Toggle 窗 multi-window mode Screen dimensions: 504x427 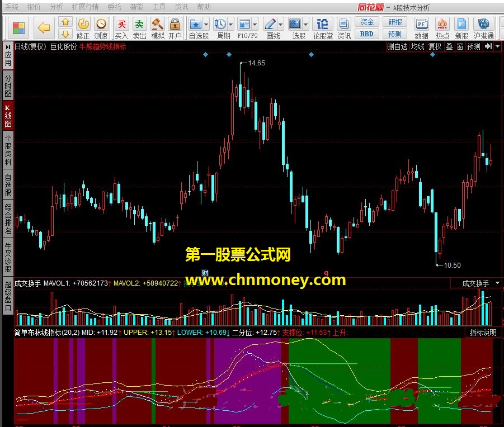click(x=460, y=46)
